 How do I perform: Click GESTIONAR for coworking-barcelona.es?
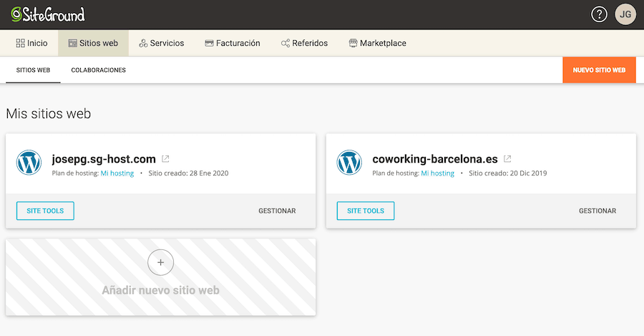click(597, 211)
